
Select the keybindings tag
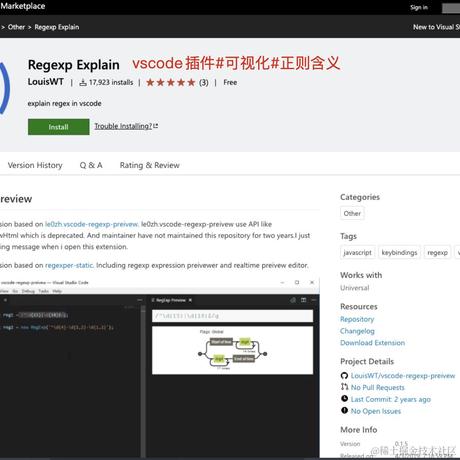pyautogui.click(x=399, y=253)
